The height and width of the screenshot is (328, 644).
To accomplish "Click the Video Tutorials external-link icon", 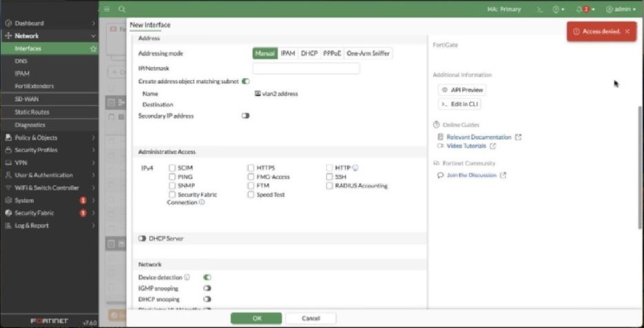I will [x=493, y=146].
